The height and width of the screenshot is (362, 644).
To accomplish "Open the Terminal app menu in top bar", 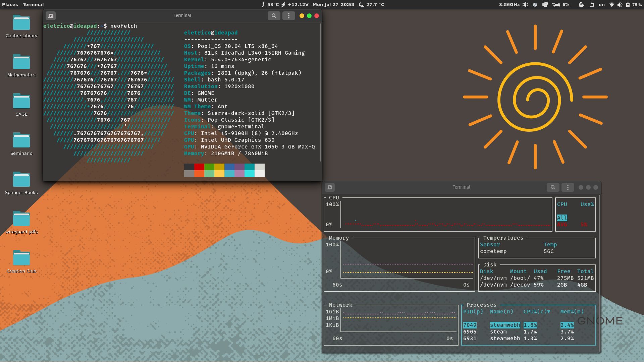I will pos(33,5).
